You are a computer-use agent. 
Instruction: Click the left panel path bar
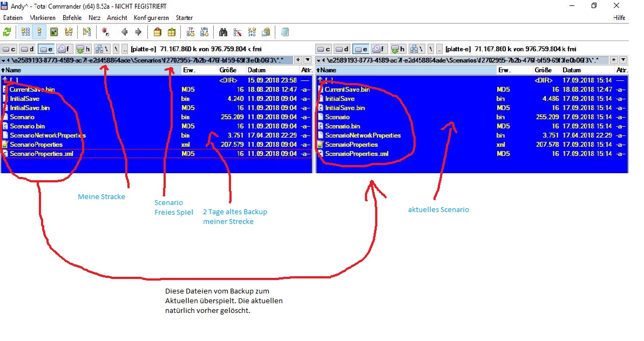point(147,60)
